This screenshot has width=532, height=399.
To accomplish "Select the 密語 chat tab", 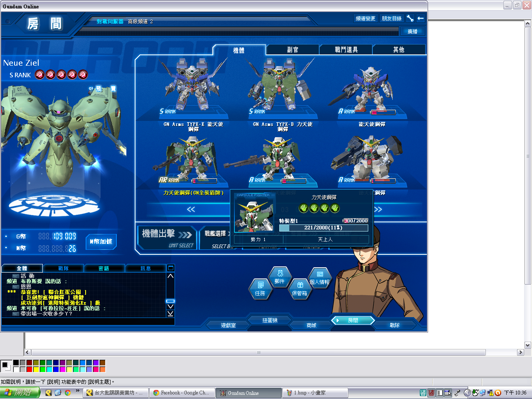I will coord(104,268).
